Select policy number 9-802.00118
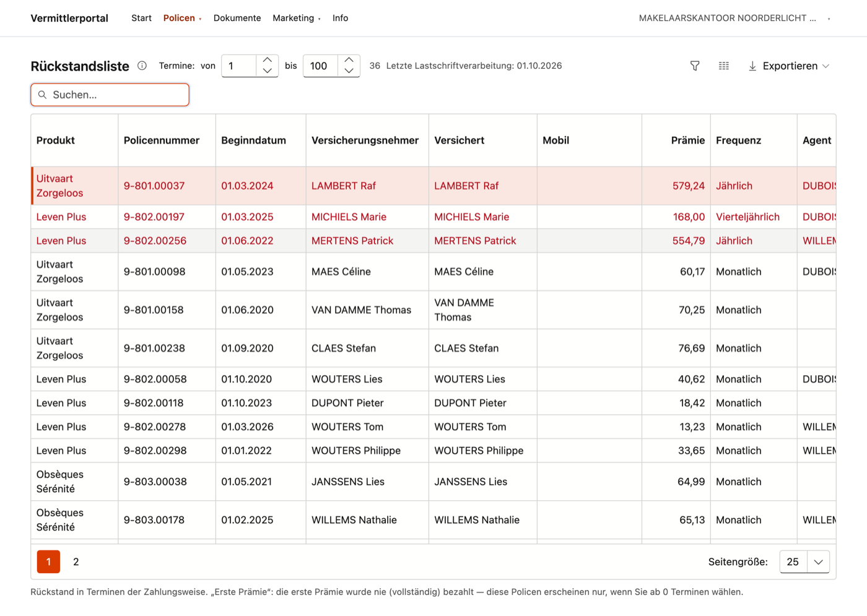 pyautogui.click(x=154, y=403)
